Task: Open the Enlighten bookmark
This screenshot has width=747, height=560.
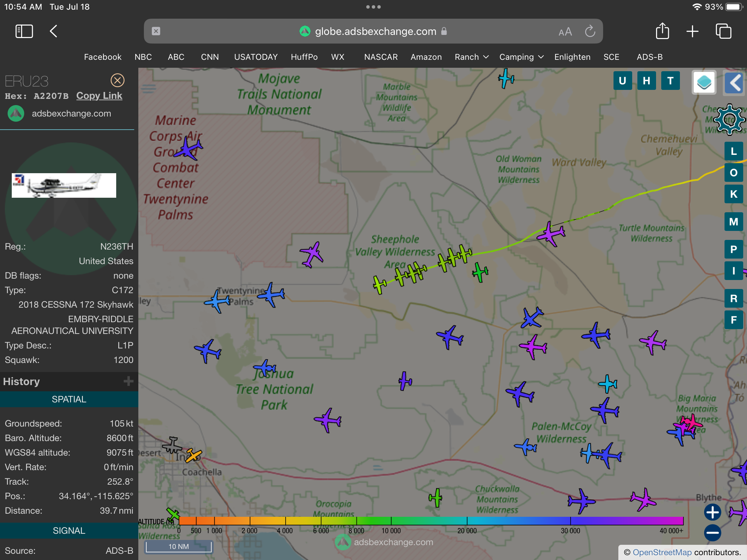Action: pyautogui.click(x=572, y=57)
